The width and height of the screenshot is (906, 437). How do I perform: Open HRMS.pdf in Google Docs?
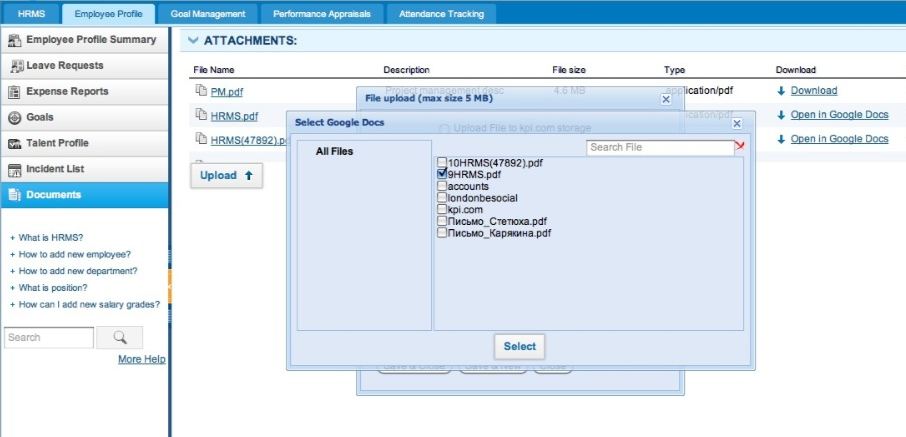839,114
